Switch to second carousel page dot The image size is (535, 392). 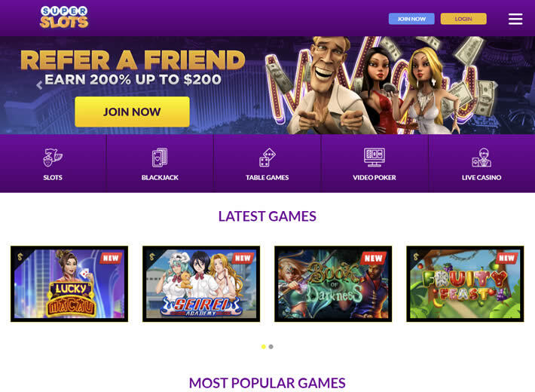(x=271, y=347)
